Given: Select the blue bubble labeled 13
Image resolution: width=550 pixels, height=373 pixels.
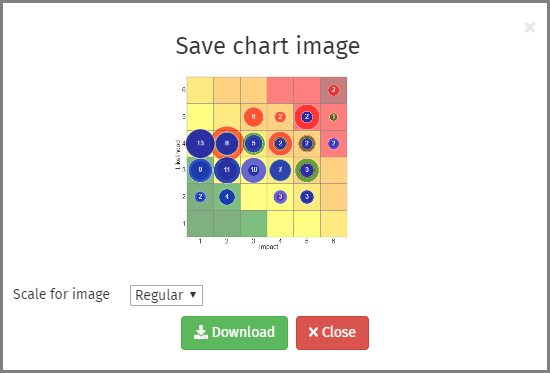Looking at the screenshot, I should (x=200, y=143).
